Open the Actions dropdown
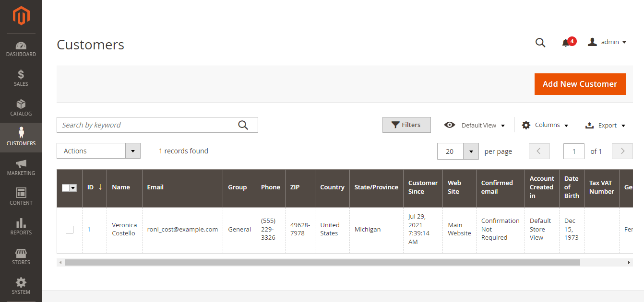This screenshot has height=302, width=644. (x=98, y=151)
